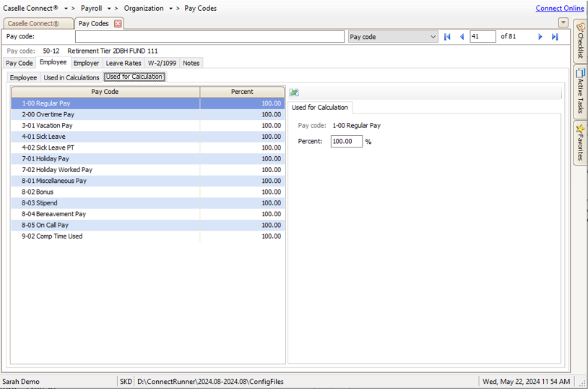Open the Checklist side panel

point(580,41)
